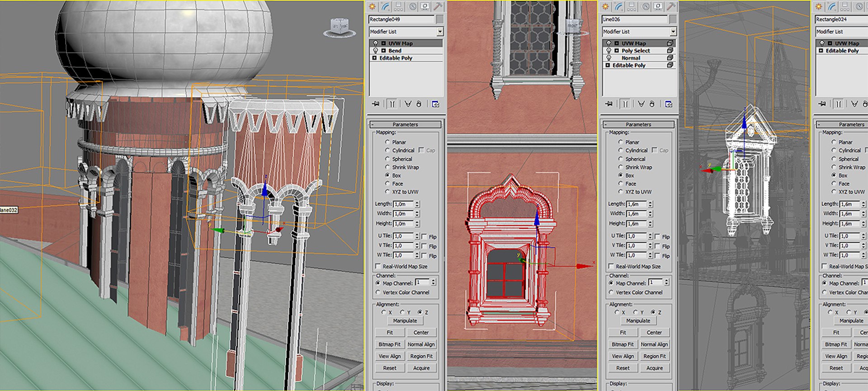Click Region Fit button in Line026 panel

(655, 356)
